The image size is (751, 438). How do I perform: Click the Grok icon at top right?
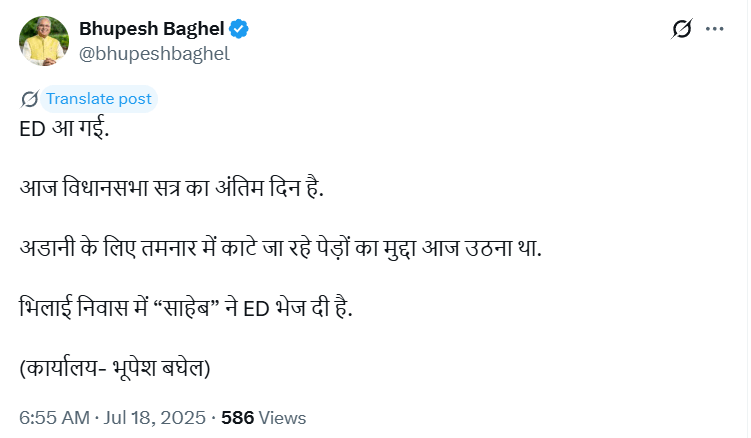(682, 30)
